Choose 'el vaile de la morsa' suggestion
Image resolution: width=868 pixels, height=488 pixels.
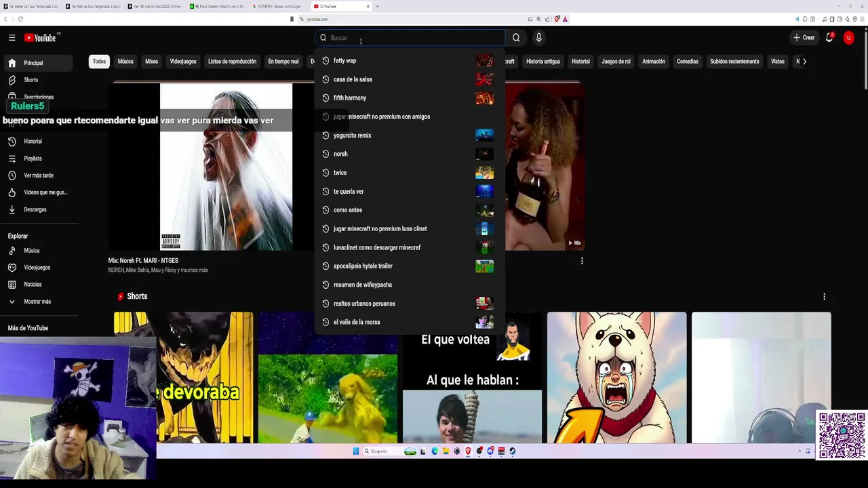(x=409, y=322)
